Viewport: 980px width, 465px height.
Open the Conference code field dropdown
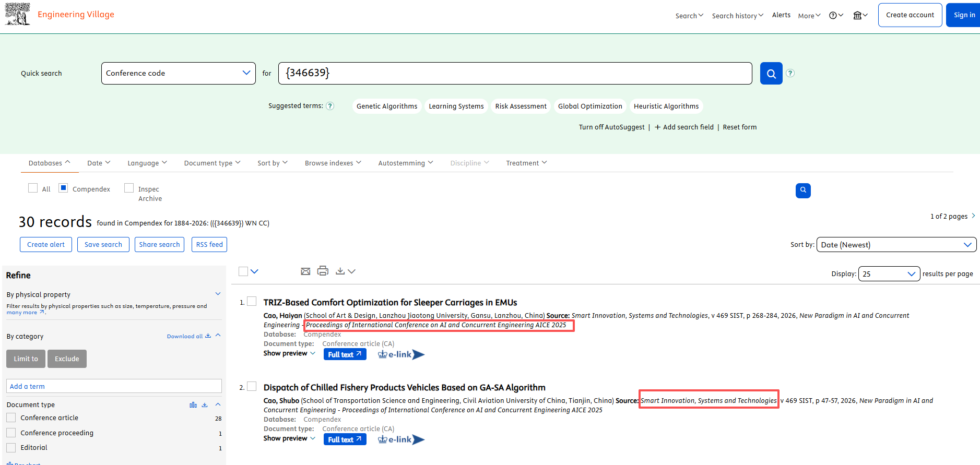(x=178, y=73)
